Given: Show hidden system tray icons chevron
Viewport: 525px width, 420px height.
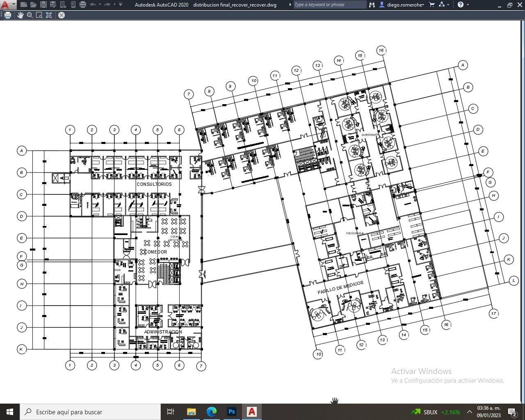Looking at the screenshot, I should (469, 412).
